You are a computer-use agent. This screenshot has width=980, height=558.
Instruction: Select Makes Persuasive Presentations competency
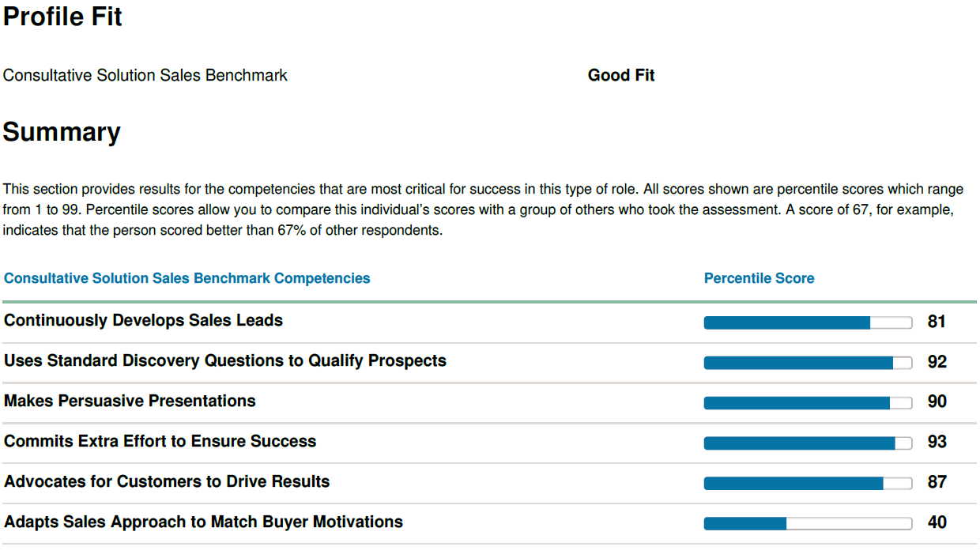(130, 401)
